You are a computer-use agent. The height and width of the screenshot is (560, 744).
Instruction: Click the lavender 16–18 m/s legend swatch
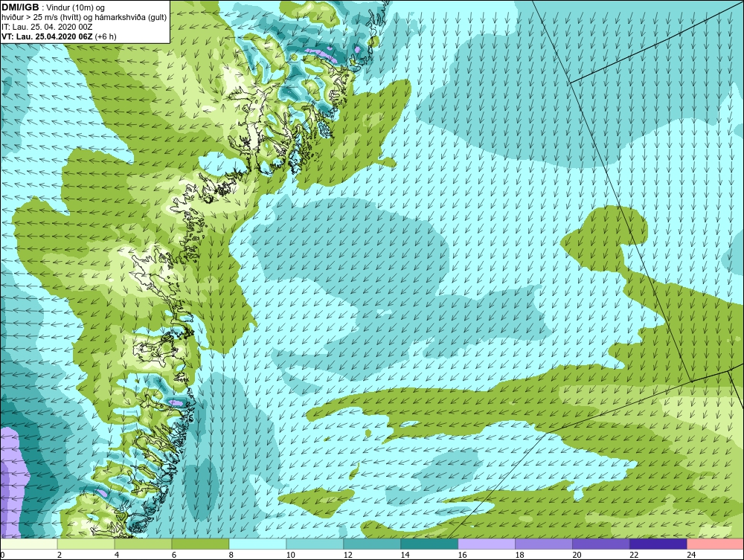tap(487, 544)
